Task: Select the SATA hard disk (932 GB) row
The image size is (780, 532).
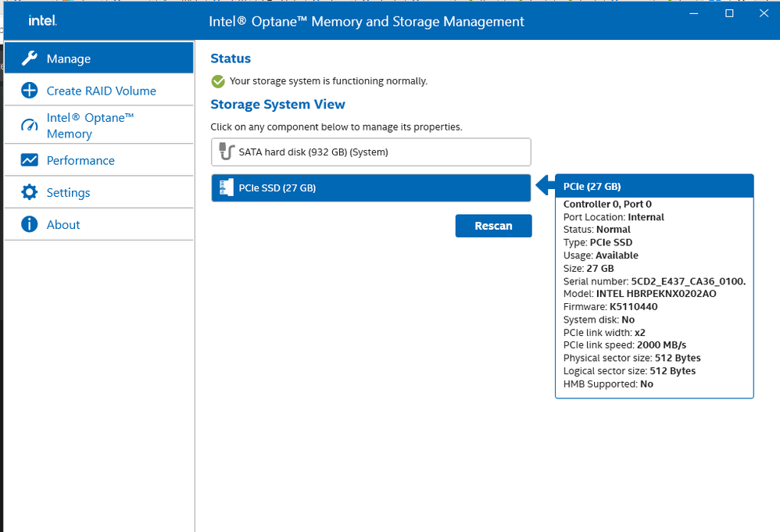Action: coord(371,152)
